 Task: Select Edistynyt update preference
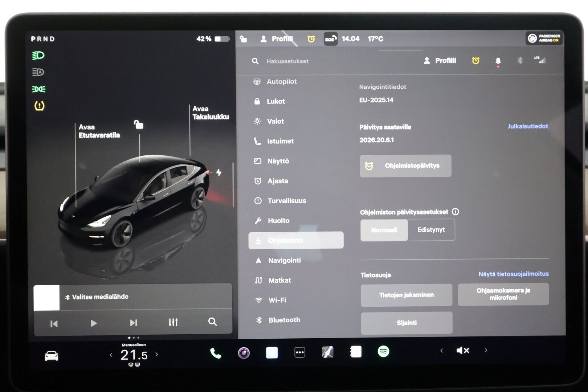click(x=431, y=230)
